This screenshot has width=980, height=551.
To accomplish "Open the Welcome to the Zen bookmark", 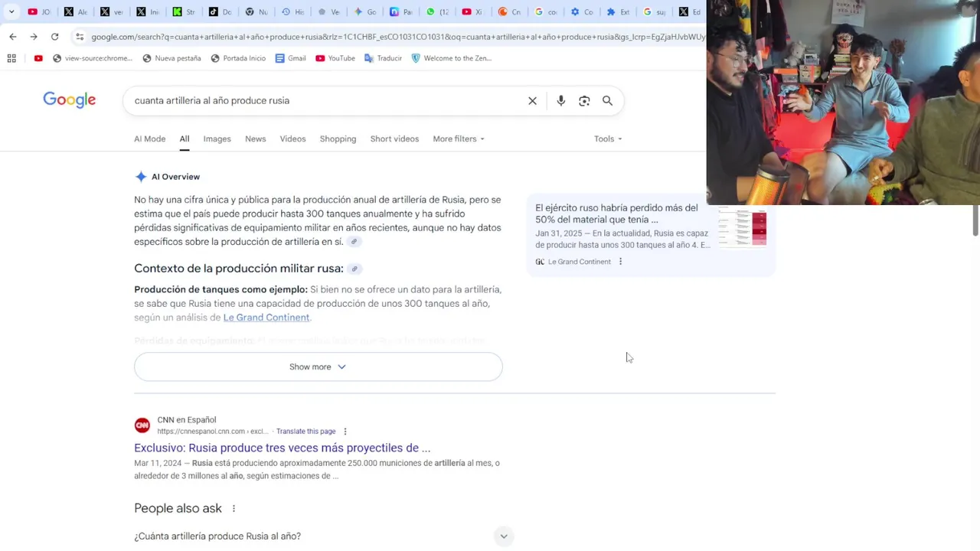I will pyautogui.click(x=451, y=58).
